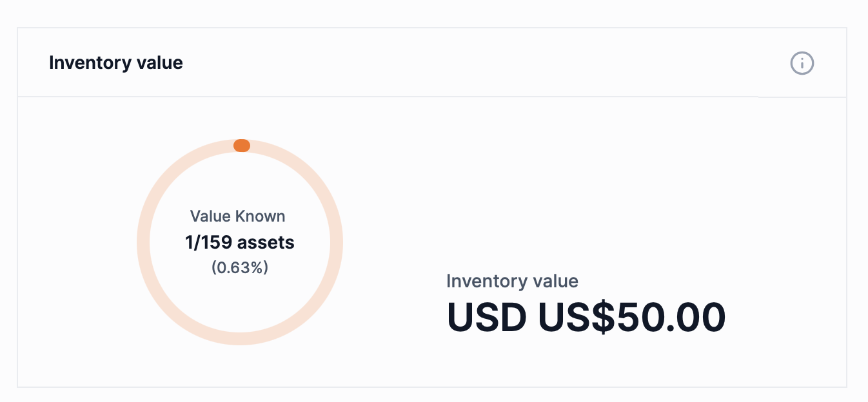Click the left edge of the donut ring
Screen dimensions: 868x402
point(143,243)
